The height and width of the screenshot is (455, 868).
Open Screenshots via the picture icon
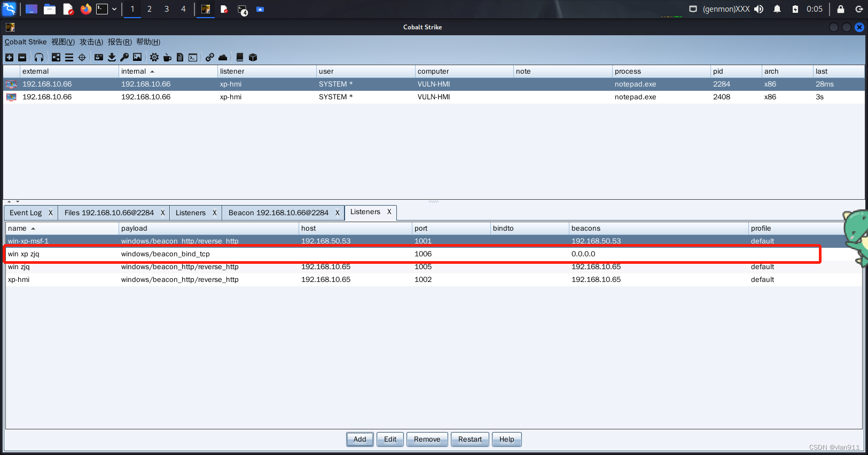click(x=137, y=58)
